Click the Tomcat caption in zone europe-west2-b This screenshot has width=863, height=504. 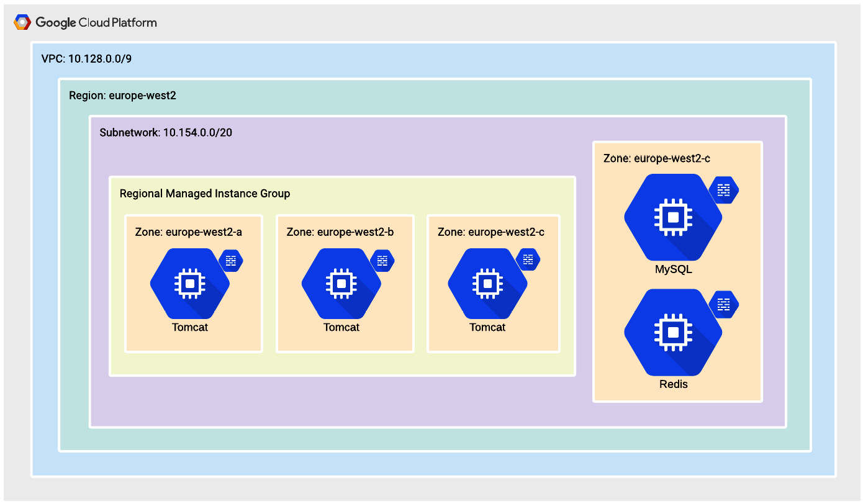(x=341, y=327)
